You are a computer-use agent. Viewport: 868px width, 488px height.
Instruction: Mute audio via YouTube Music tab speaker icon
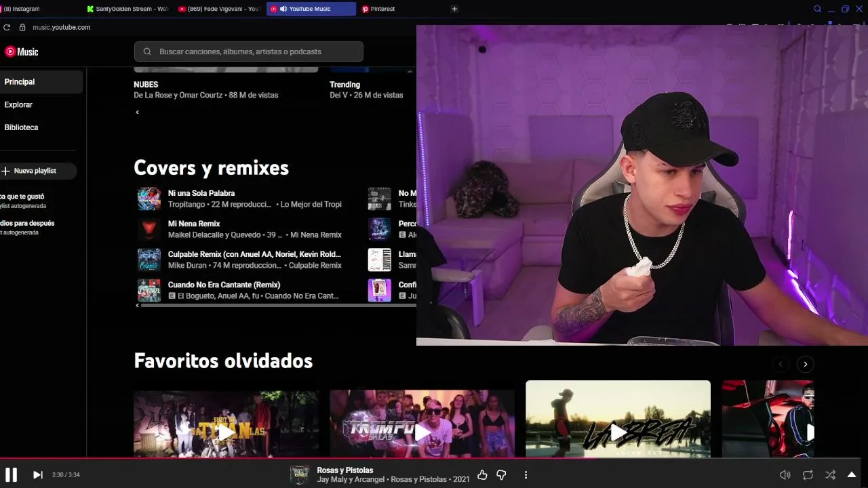coord(283,9)
